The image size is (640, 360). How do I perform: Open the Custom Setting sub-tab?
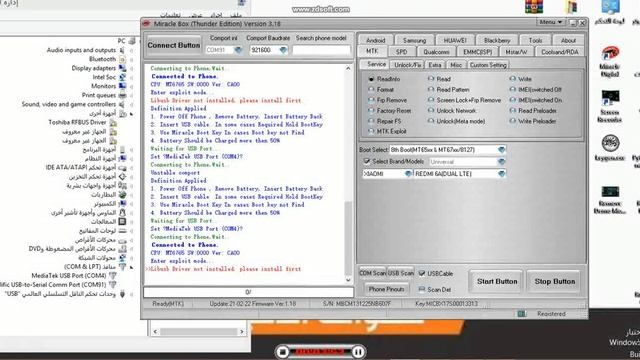(488, 65)
